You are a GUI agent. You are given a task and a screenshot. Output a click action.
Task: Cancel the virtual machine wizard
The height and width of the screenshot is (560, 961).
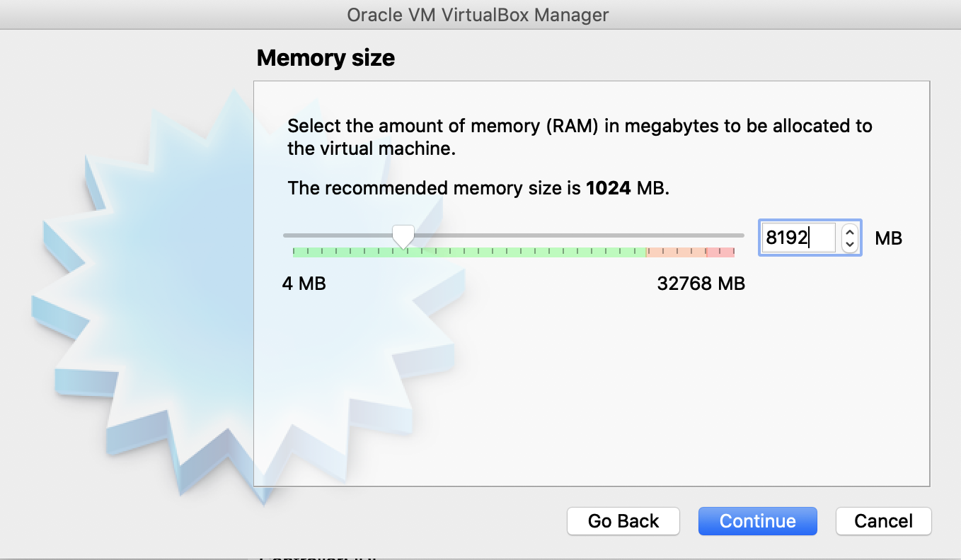(883, 521)
